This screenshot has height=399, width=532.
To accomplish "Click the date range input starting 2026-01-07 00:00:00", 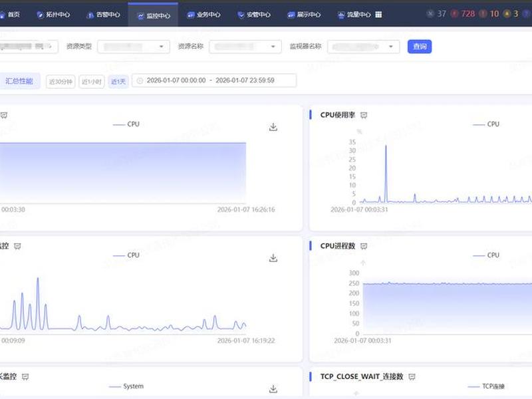I will coord(214,80).
